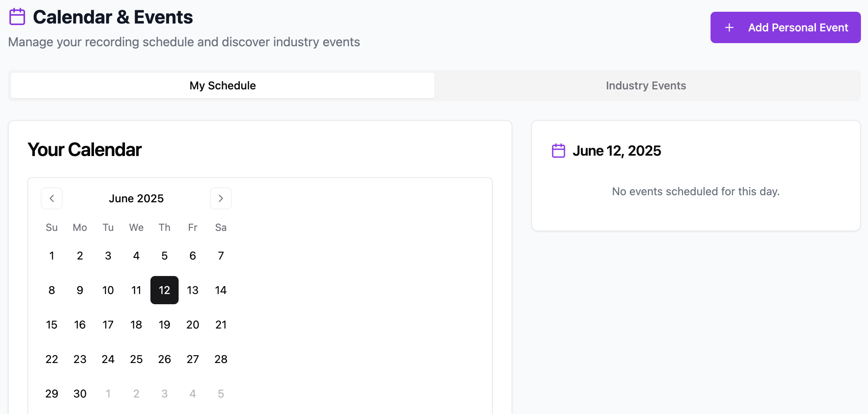The width and height of the screenshot is (868, 414).
Task: Click the highlighted date 12
Action: (165, 290)
